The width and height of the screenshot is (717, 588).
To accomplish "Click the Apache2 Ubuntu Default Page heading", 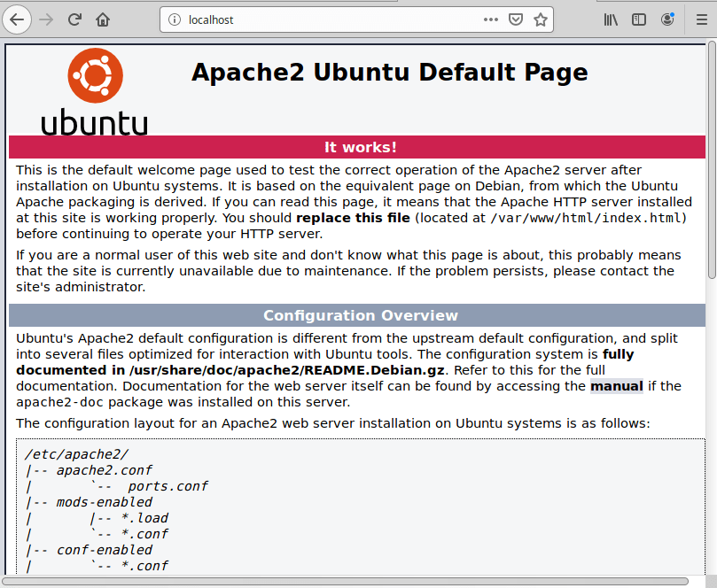I will coord(389,73).
